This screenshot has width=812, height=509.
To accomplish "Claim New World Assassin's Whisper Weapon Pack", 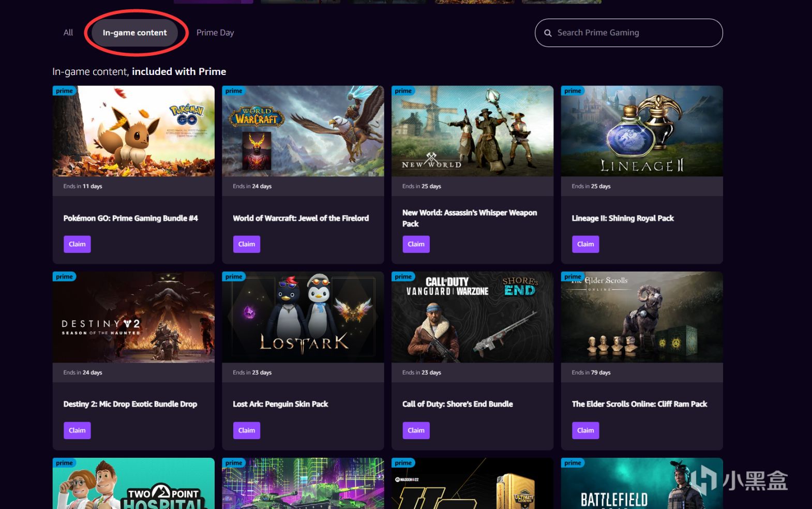I will click(416, 244).
